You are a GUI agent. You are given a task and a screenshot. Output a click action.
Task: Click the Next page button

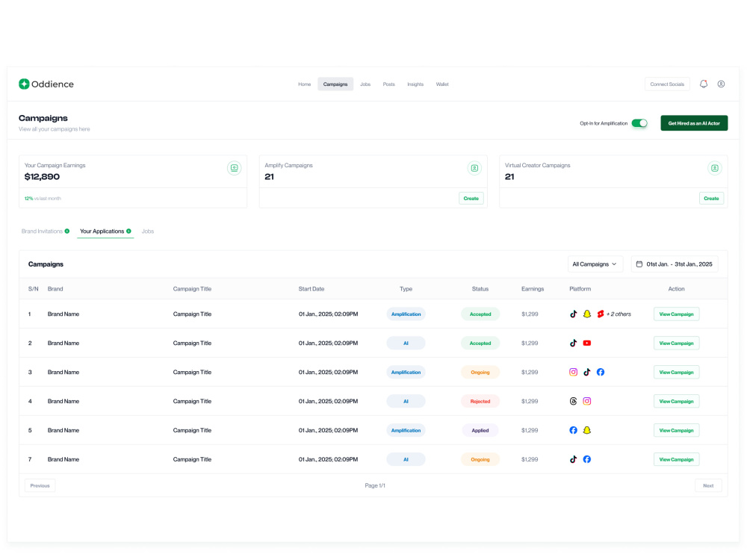point(708,485)
